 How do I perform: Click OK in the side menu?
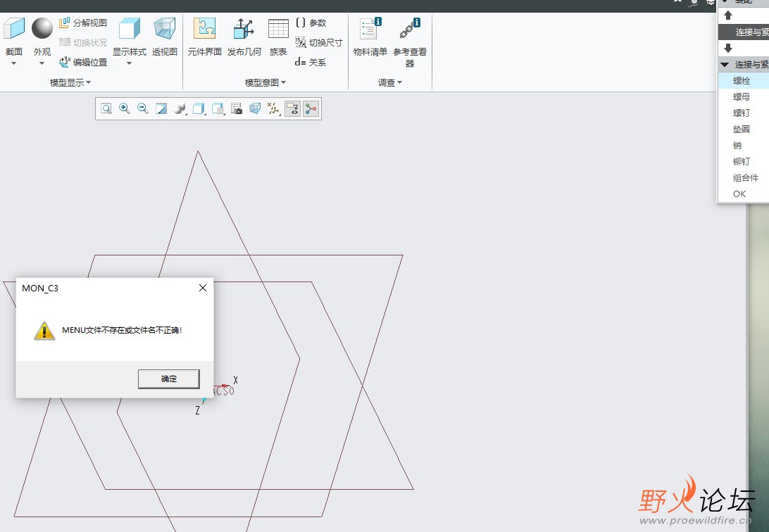744,194
